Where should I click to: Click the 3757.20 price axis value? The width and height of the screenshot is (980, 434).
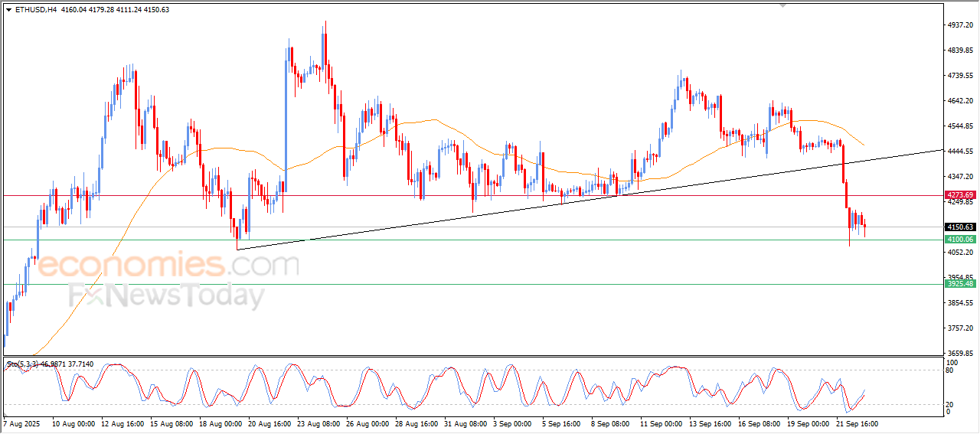960,328
